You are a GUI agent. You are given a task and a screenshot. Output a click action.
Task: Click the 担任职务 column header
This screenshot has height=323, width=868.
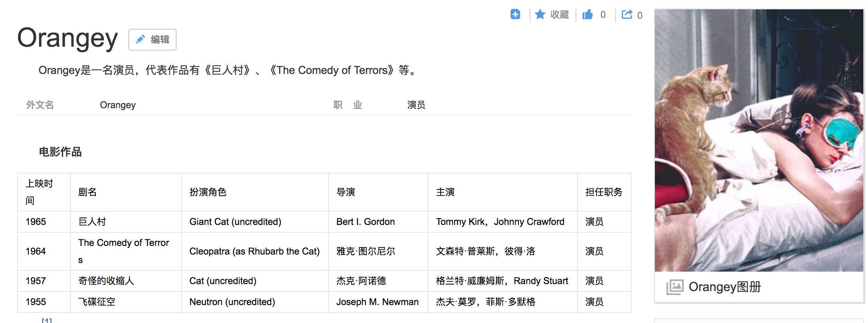(x=604, y=192)
